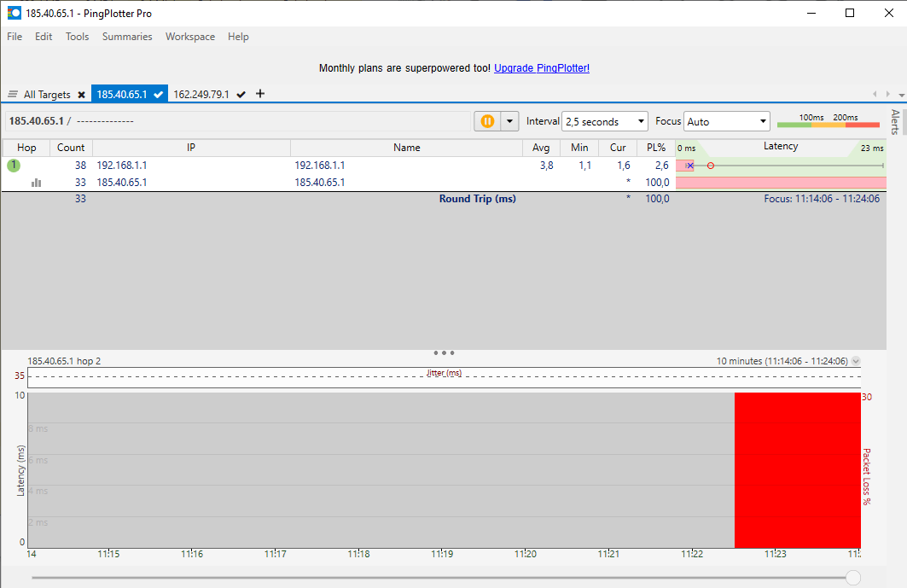Click the hamburger icon beside All Targets
Screen dimensions: 907x588
pos(13,94)
